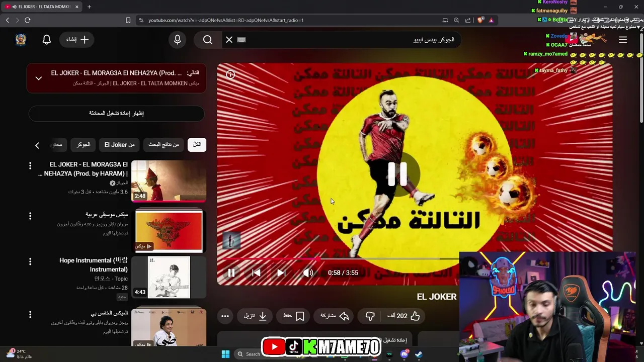Like the video showing 202 ألف

(404, 316)
